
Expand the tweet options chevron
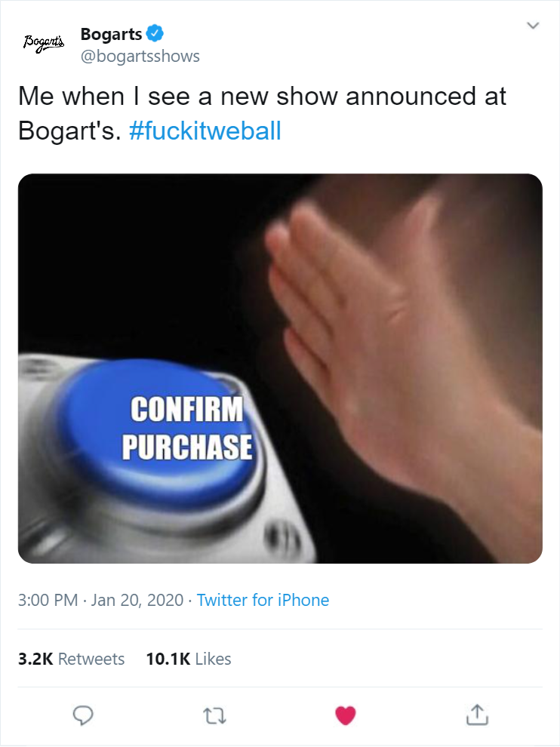(533, 26)
